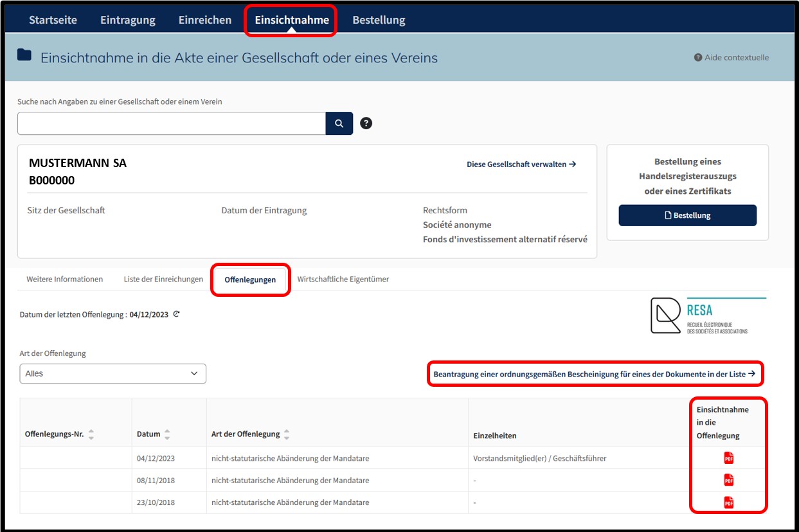The width and height of the screenshot is (799, 532).
Task: Refresh the last disclosure date icon
Action: (176, 314)
